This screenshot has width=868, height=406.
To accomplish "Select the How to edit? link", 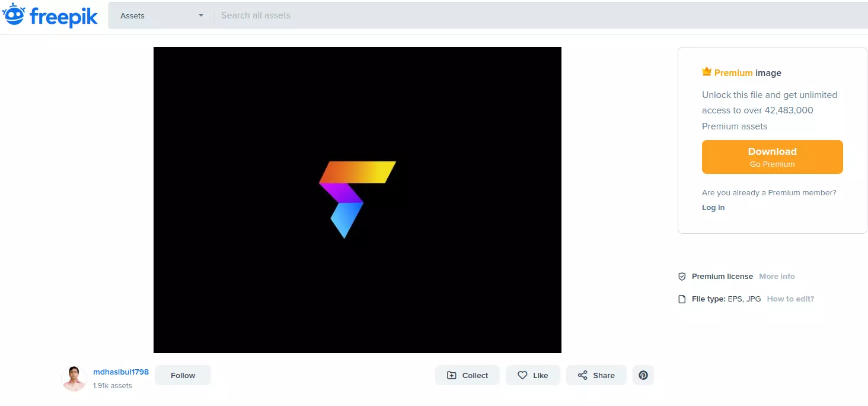I will coord(790,299).
